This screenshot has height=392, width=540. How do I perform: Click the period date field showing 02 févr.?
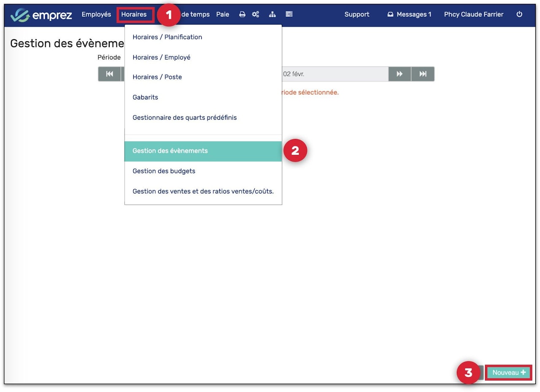pos(333,74)
